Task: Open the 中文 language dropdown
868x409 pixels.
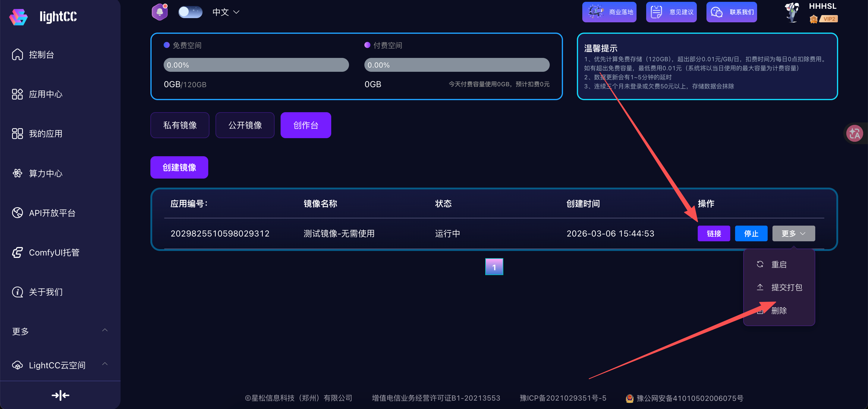Action: (226, 12)
